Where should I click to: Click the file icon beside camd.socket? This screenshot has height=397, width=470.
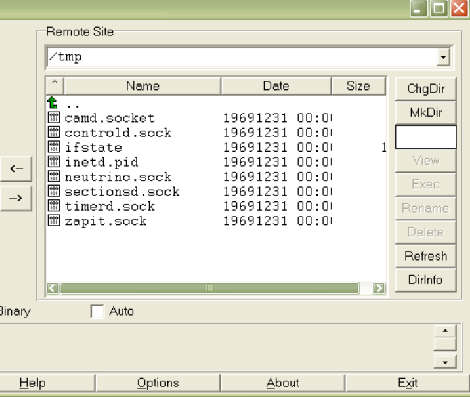[54, 117]
